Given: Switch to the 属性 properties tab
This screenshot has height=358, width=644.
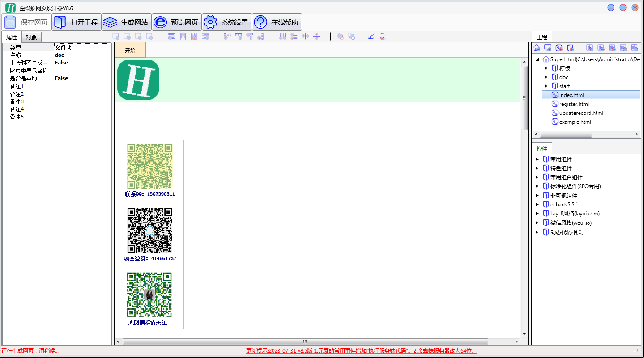Looking at the screenshot, I should tap(12, 37).
